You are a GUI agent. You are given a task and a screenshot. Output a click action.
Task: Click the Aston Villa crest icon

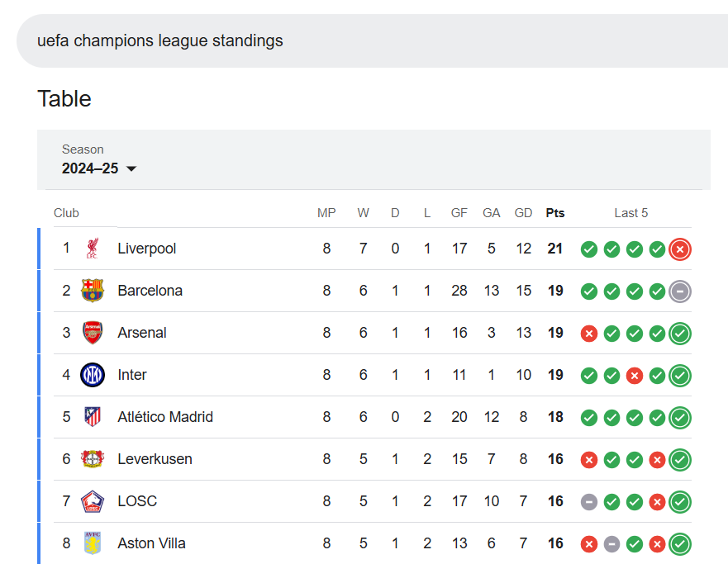click(x=93, y=543)
